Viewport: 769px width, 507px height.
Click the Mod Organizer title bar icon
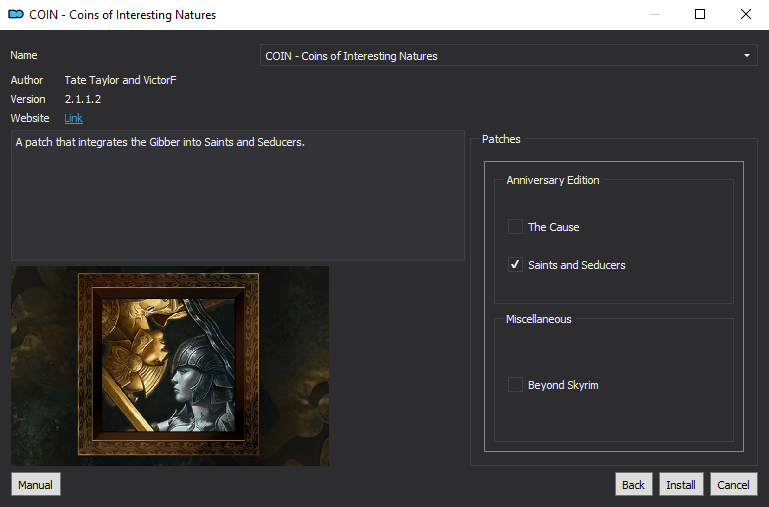(16, 14)
